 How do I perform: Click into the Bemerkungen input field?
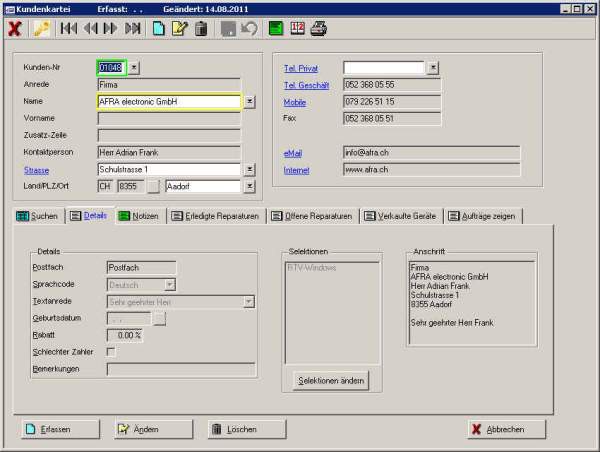[180, 369]
